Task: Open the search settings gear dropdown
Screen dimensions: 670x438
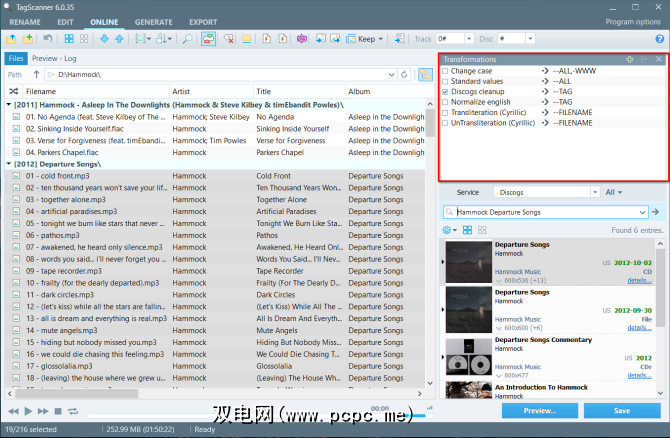Action: click(450, 230)
